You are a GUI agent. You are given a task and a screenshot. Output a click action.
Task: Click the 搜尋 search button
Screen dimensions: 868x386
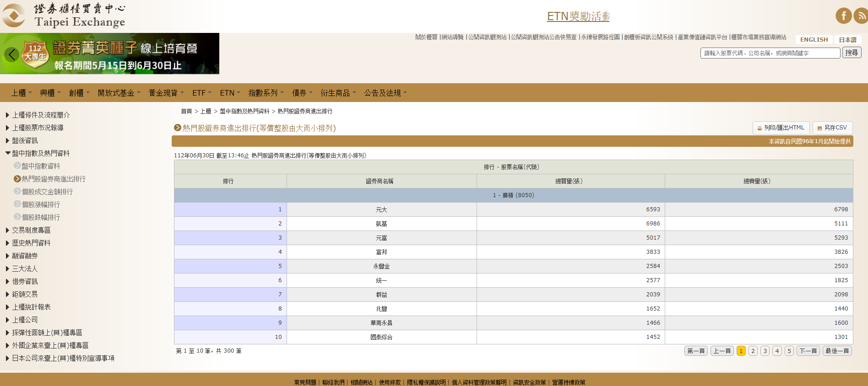click(x=852, y=53)
